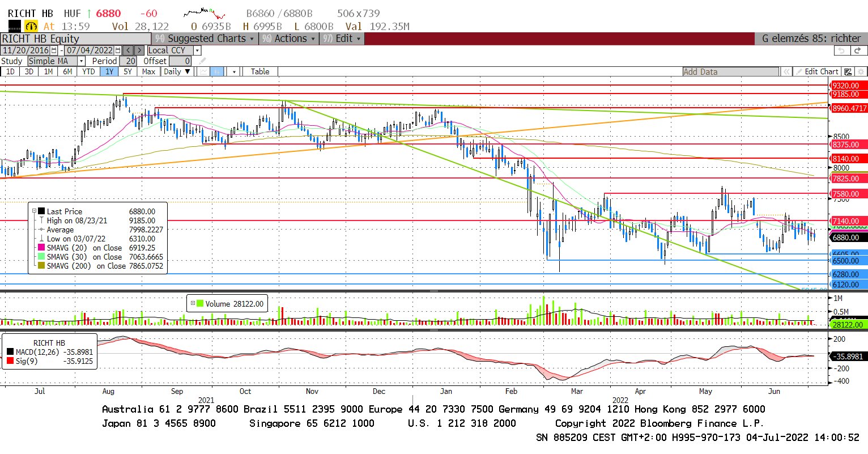Switch to the Table view

pos(260,71)
